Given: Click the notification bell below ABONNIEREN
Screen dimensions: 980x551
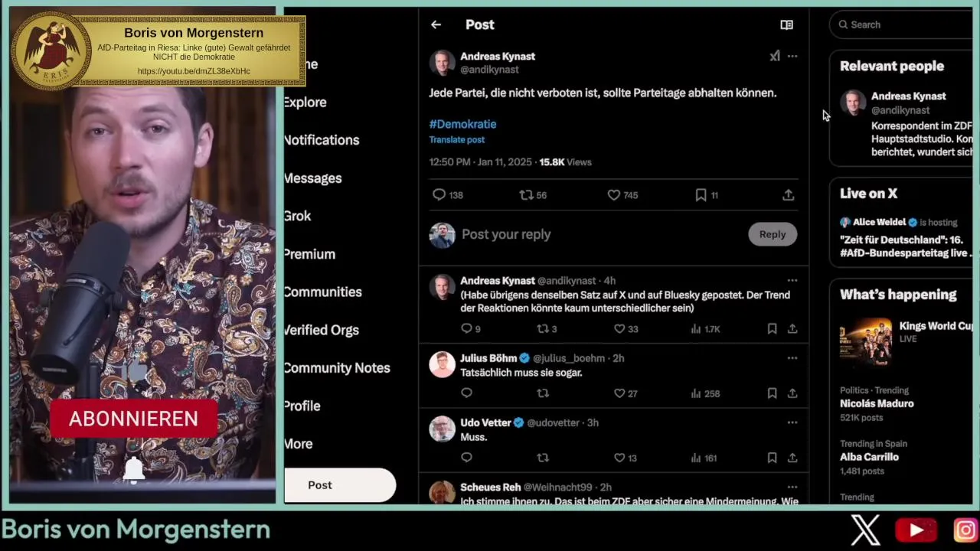Looking at the screenshot, I should pyautogui.click(x=134, y=470).
